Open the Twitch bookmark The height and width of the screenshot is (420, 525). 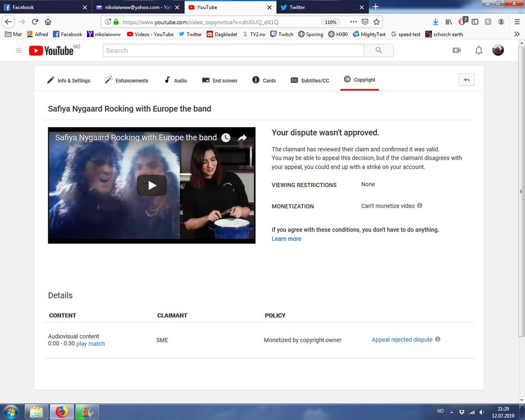click(282, 34)
